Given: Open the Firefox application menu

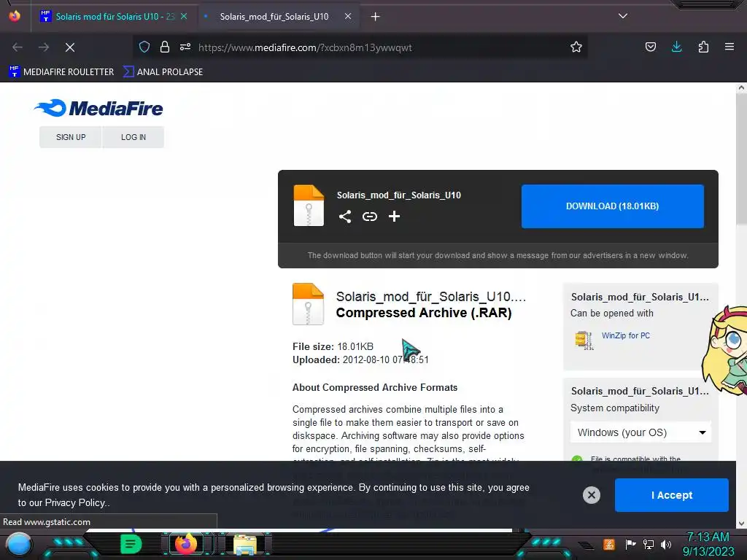Looking at the screenshot, I should coord(729,47).
